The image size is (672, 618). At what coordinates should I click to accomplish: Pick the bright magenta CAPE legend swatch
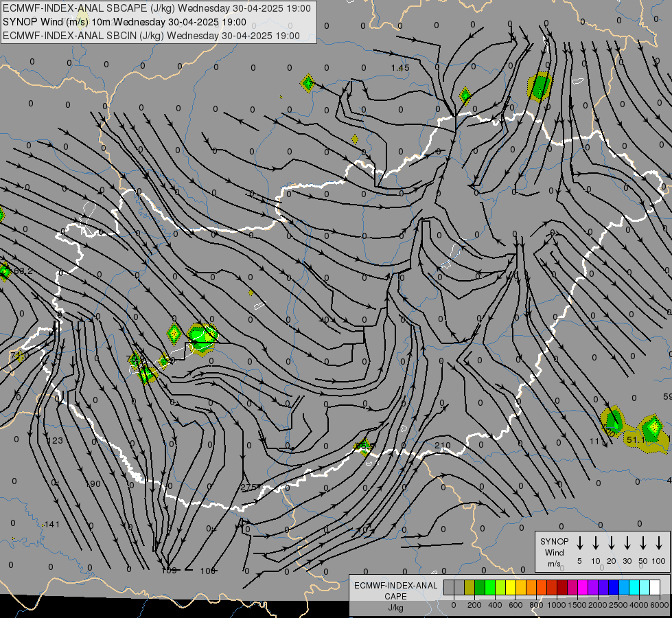[x=583, y=587]
